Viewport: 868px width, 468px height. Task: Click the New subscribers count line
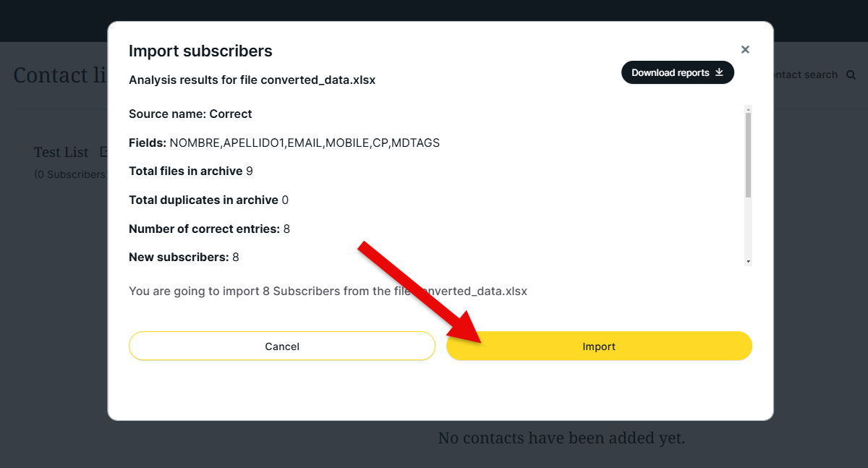[x=184, y=258]
